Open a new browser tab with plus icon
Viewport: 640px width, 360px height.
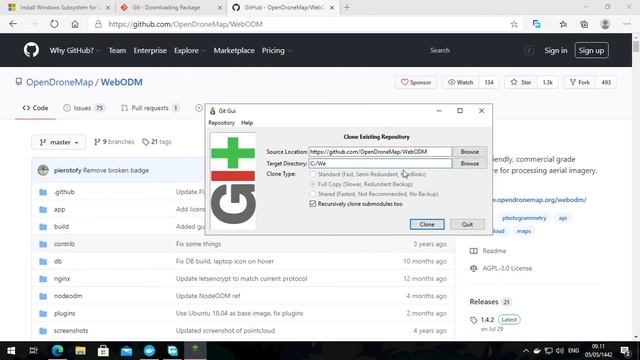click(x=347, y=7)
